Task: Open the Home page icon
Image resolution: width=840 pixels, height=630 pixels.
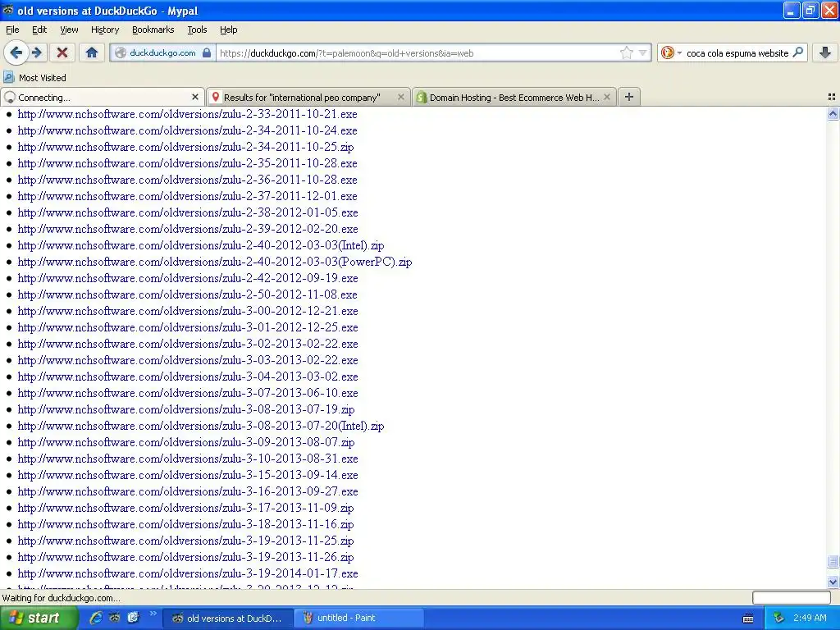Action: coord(92,52)
